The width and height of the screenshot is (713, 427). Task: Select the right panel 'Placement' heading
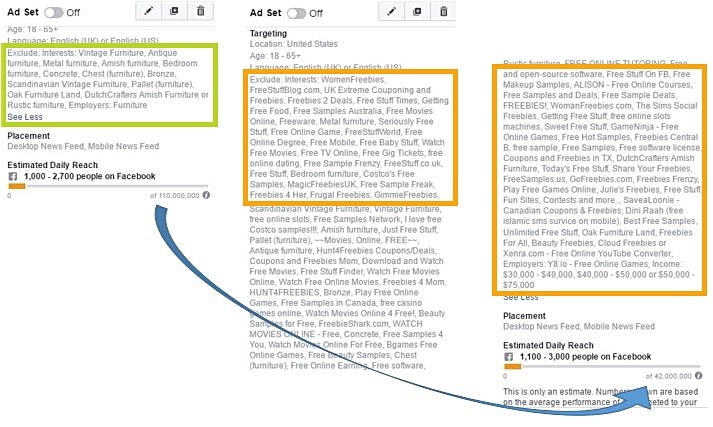pos(524,316)
